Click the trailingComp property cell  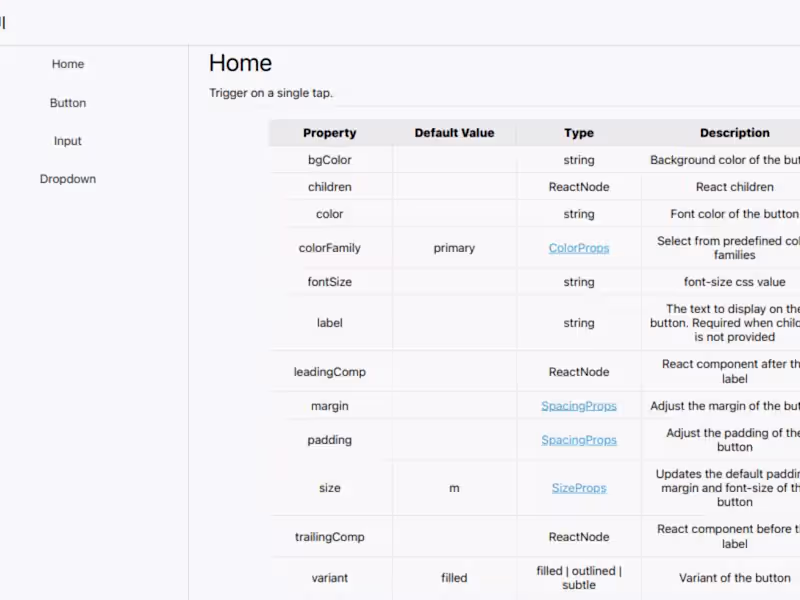point(330,537)
